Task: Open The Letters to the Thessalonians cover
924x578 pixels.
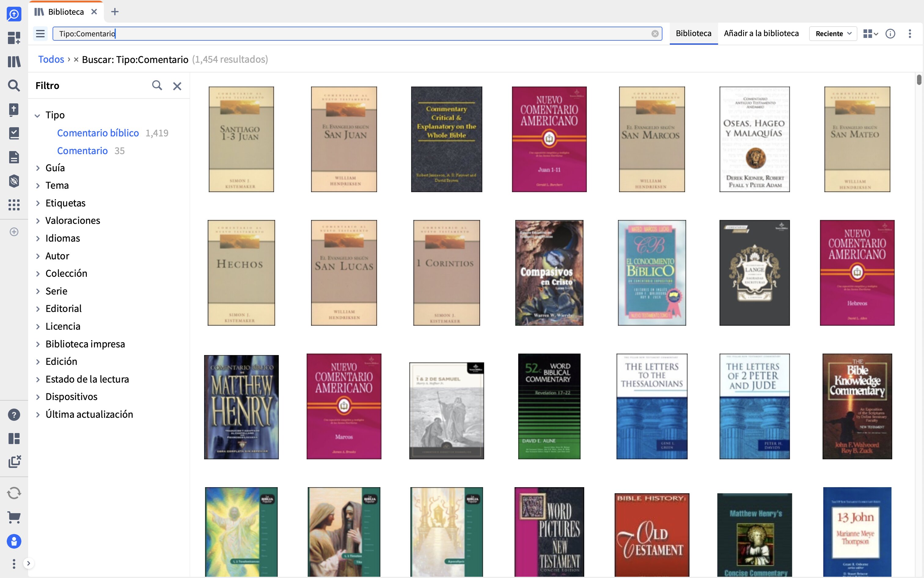Action: click(x=652, y=406)
